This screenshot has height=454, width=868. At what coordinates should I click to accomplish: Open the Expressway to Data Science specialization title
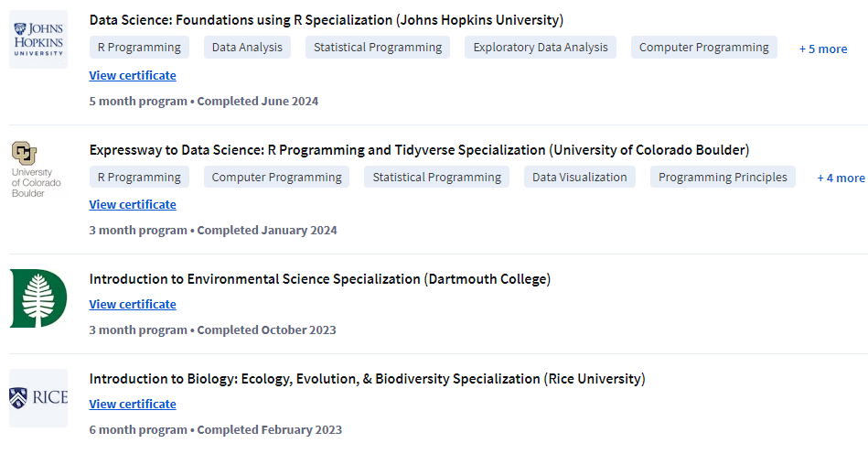click(x=419, y=149)
